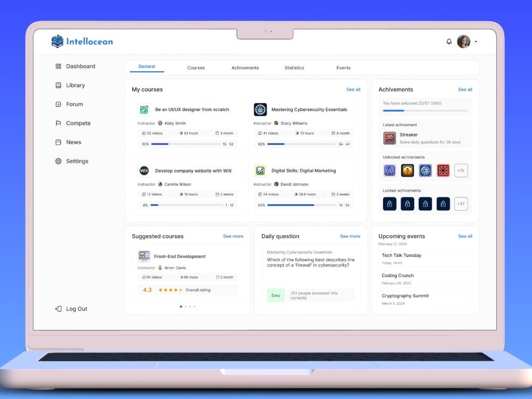Viewport: 532px width, 399px height.
Task: Switch to the Achivements tab
Action: tap(245, 68)
